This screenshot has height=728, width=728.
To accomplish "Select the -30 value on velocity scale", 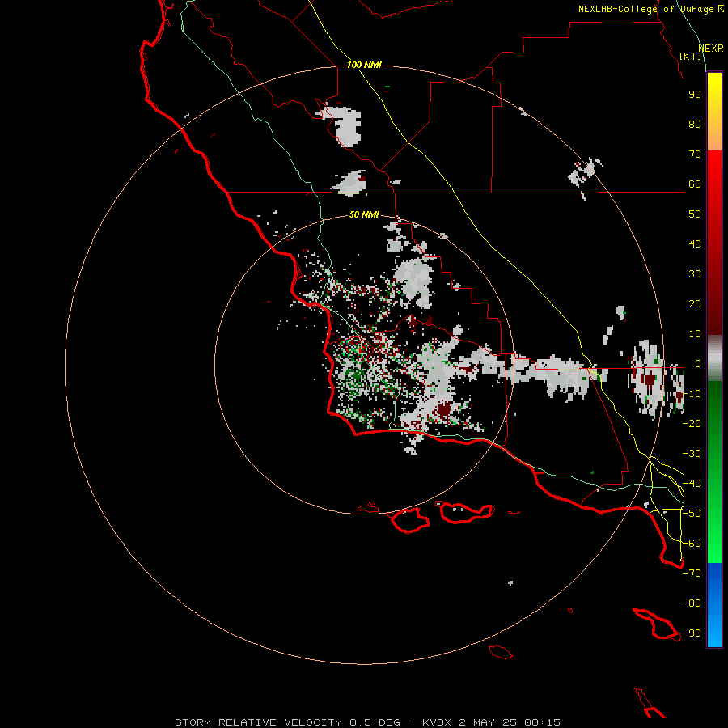I will [692, 454].
